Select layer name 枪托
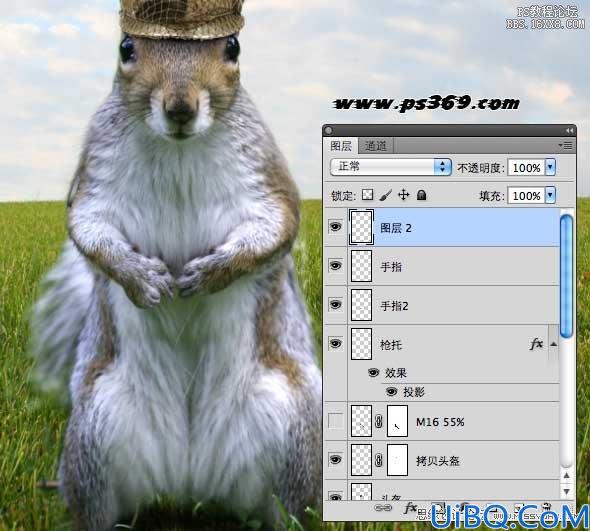 click(391, 345)
